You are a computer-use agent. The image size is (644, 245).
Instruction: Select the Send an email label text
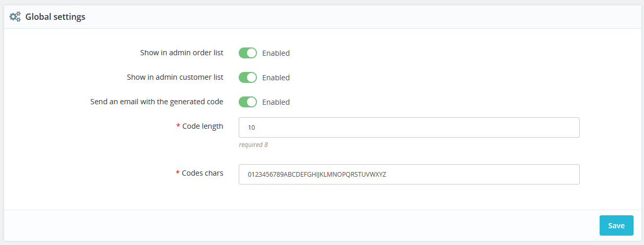(157, 102)
